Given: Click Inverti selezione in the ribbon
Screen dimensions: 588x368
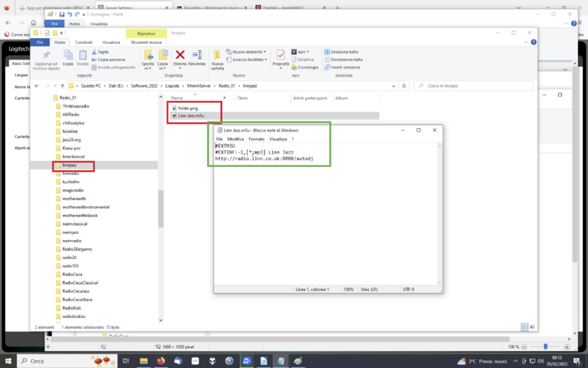Looking at the screenshot, I should click(x=345, y=67).
